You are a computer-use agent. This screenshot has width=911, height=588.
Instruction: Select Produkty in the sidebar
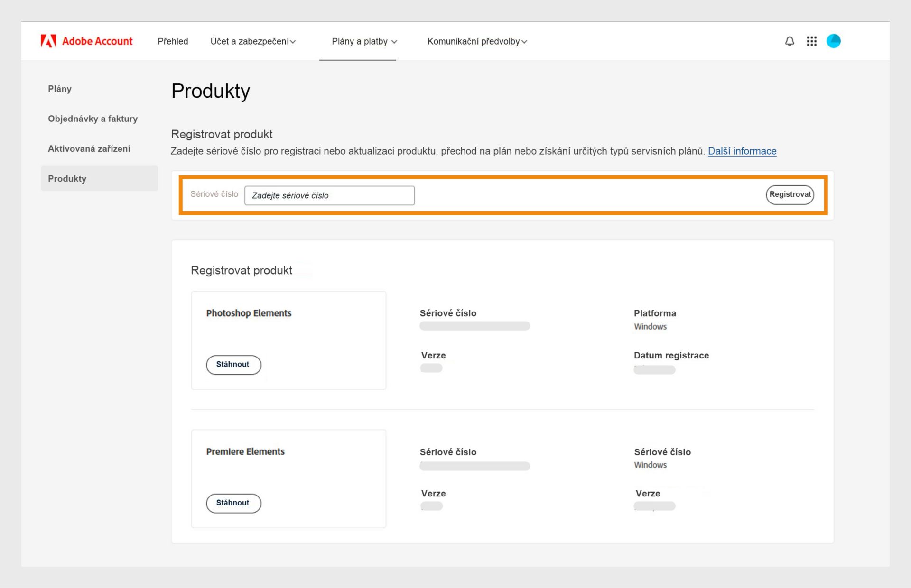click(x=67, y=179)
